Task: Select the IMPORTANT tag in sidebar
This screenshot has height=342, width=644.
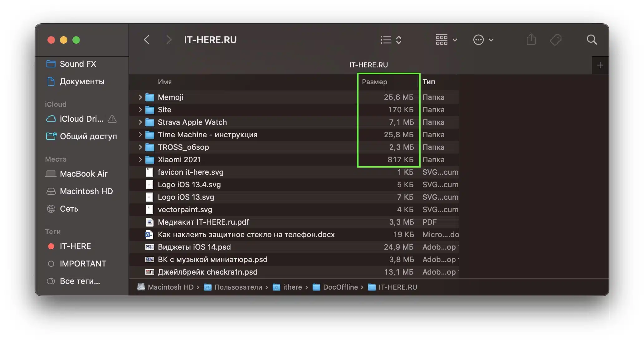Action: (x=82, y=264)
